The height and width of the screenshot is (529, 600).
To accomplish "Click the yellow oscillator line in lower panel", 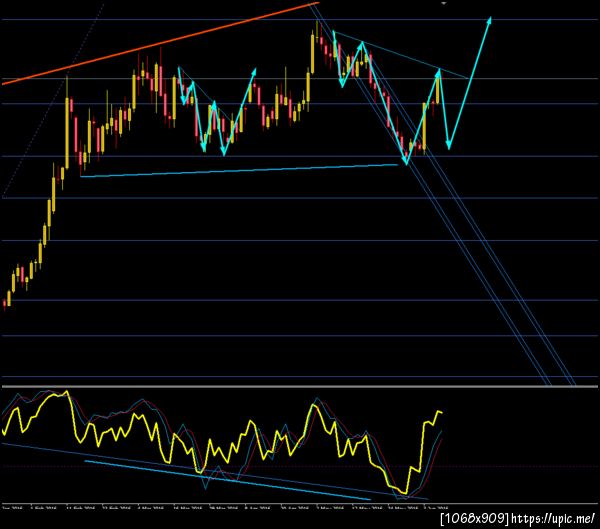I will click(x=222, y=441).
